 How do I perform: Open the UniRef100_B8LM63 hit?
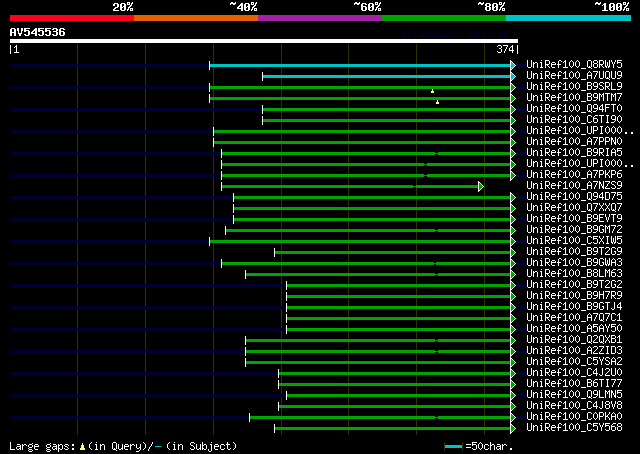tap(574, 274)
